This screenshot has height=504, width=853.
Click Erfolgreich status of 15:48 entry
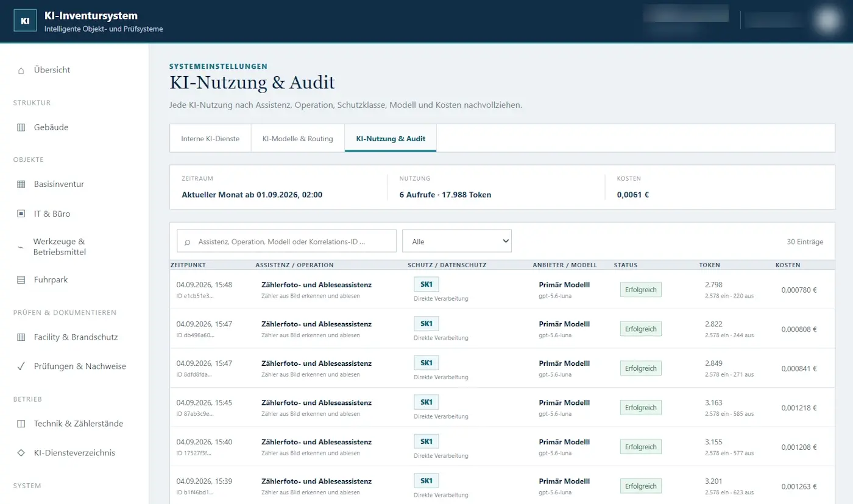click(x=640, y=290)
